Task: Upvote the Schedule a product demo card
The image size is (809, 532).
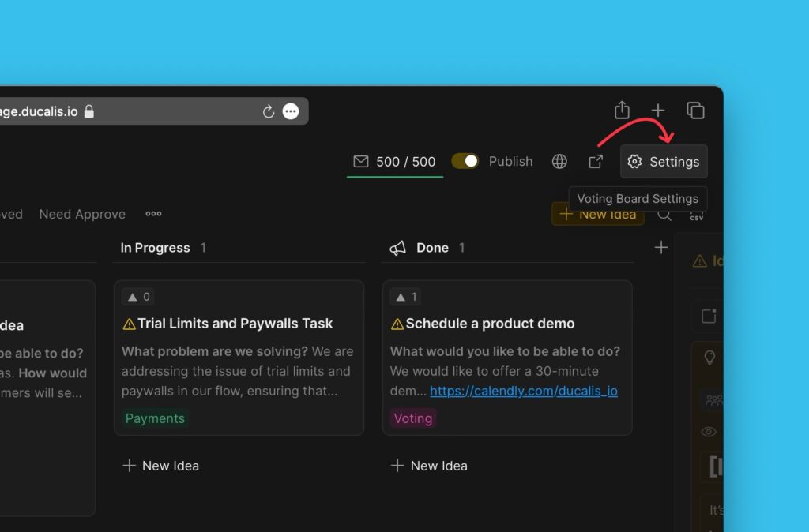Action: 405,297
